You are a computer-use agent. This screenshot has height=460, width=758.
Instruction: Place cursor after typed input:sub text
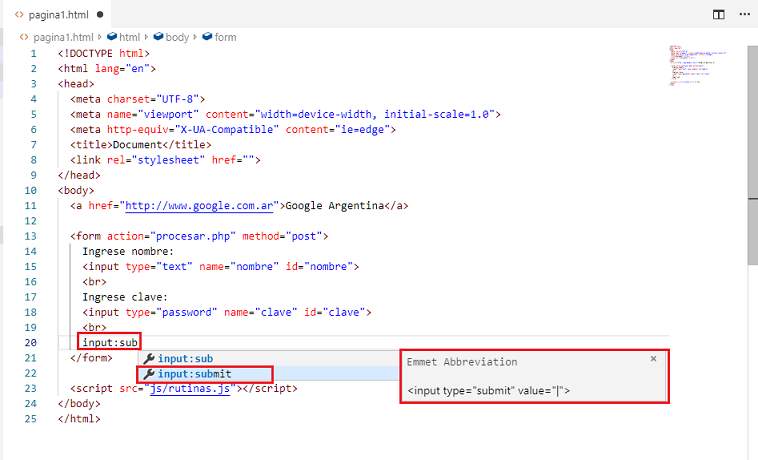coord(138,343)
